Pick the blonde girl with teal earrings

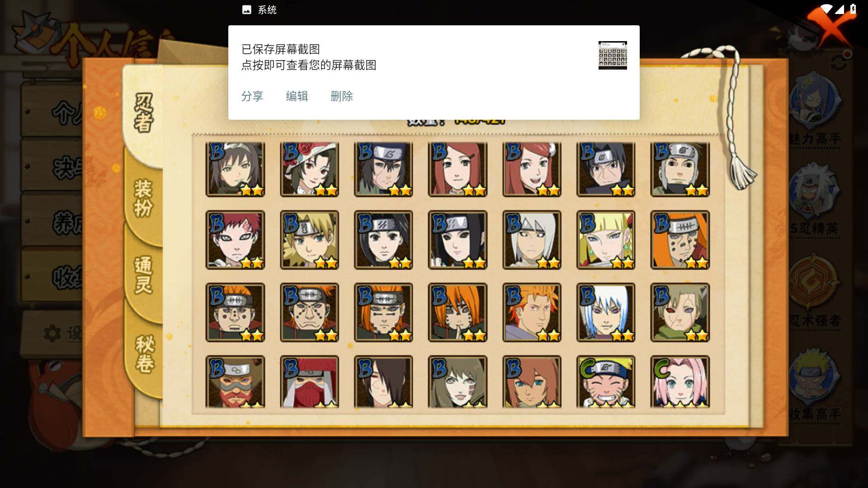(x=606, y=240)
